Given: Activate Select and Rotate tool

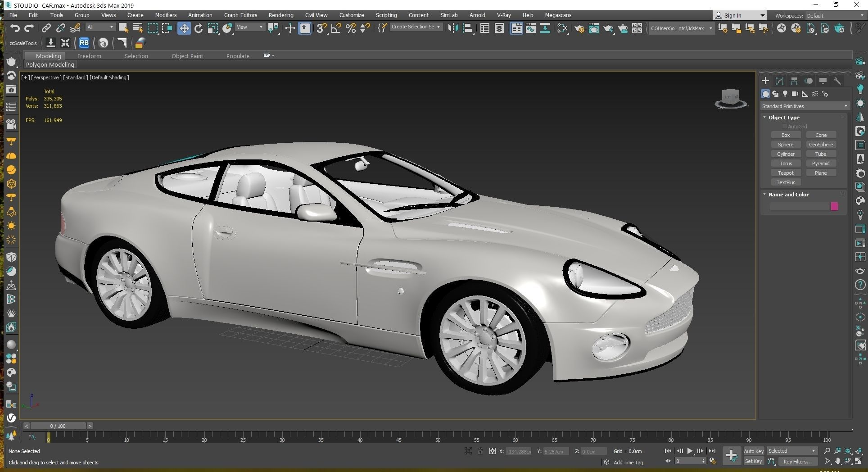Looking at the screenshot, I should tap(199, 28).
